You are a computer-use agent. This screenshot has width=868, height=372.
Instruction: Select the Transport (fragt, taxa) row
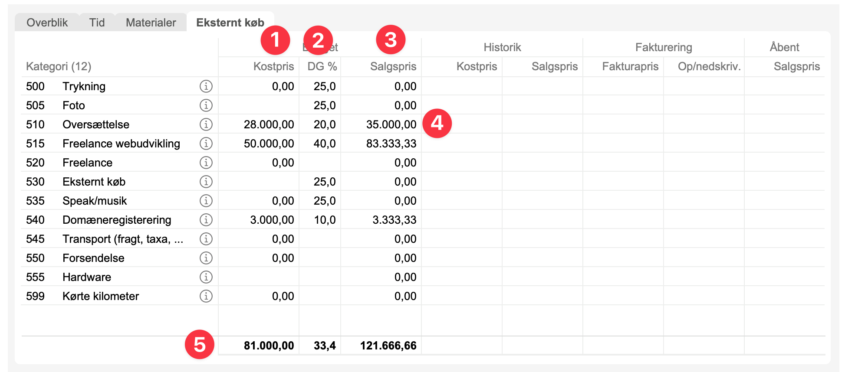pos(122,239)
